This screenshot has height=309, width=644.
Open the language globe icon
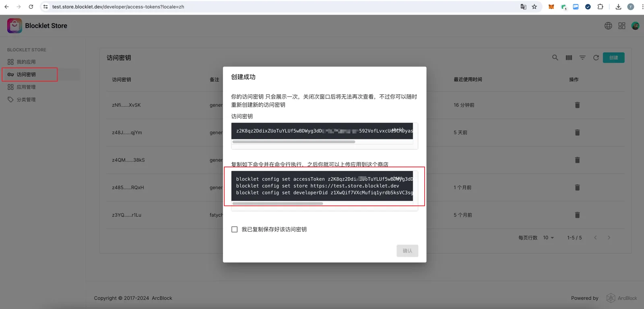[x=608, y=26]
